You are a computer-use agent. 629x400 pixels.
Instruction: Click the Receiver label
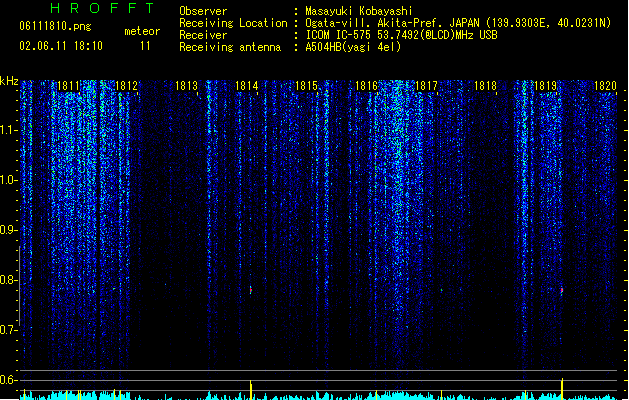[203, 35]
